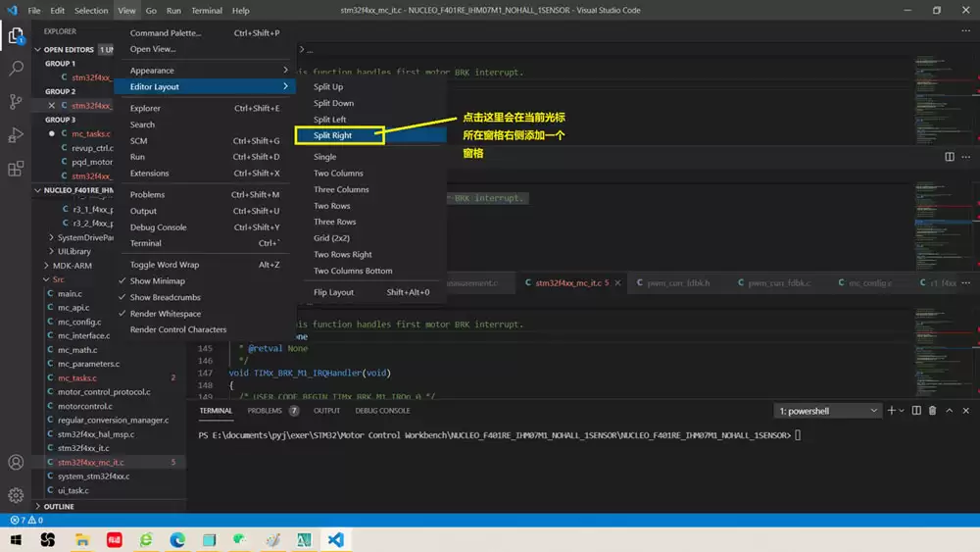Maximize terminal panel with up chevron
The width and height of the screenshot is (980, 552).
950,411
